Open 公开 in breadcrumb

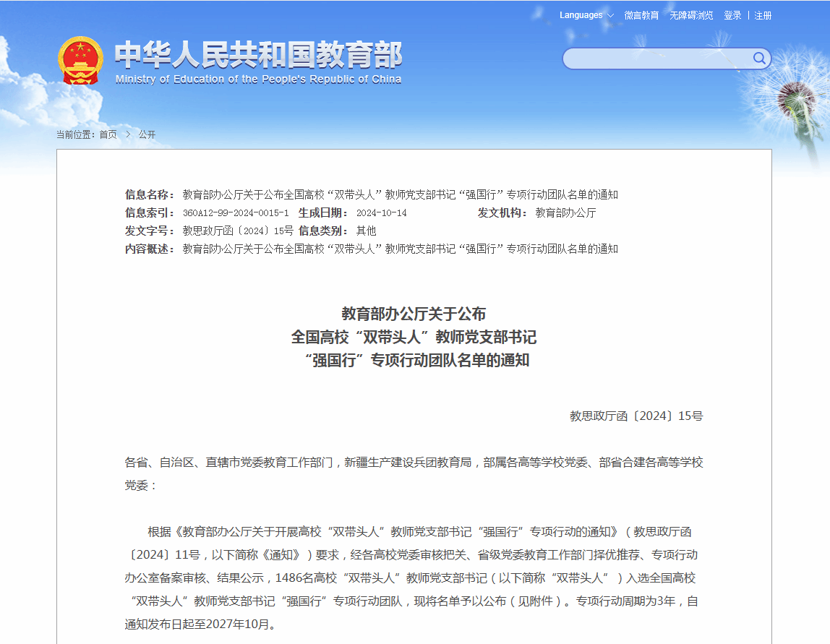[147, 134]
